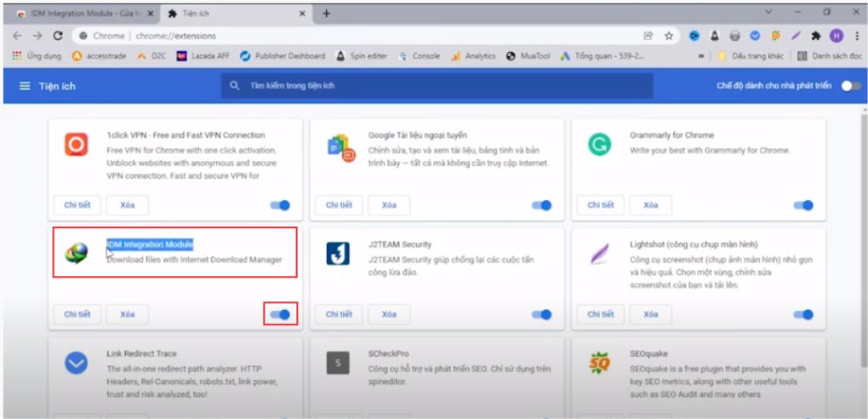Click Xóa for Google Tài liệu ngoại tuyến
868x419 pixels.
(x=389, y=205)
